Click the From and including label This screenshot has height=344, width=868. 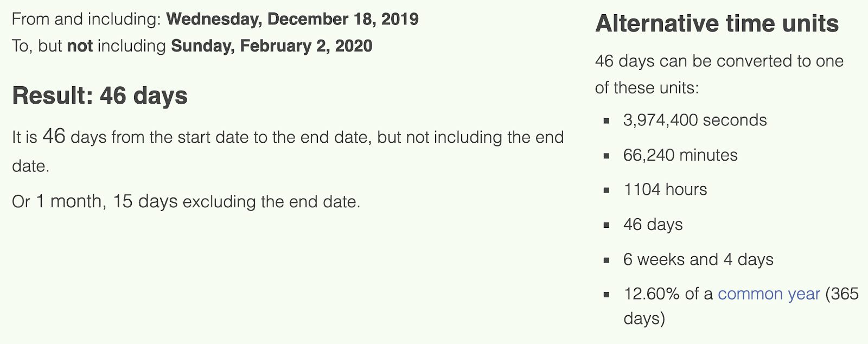[86, 19]
